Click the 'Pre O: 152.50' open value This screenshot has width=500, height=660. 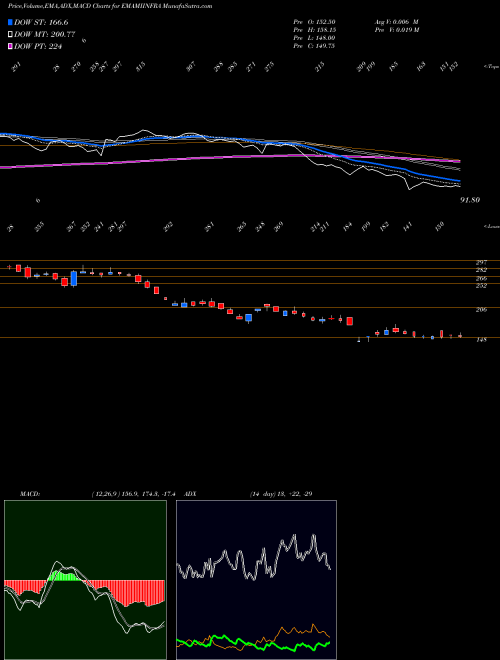click(314, 22)
